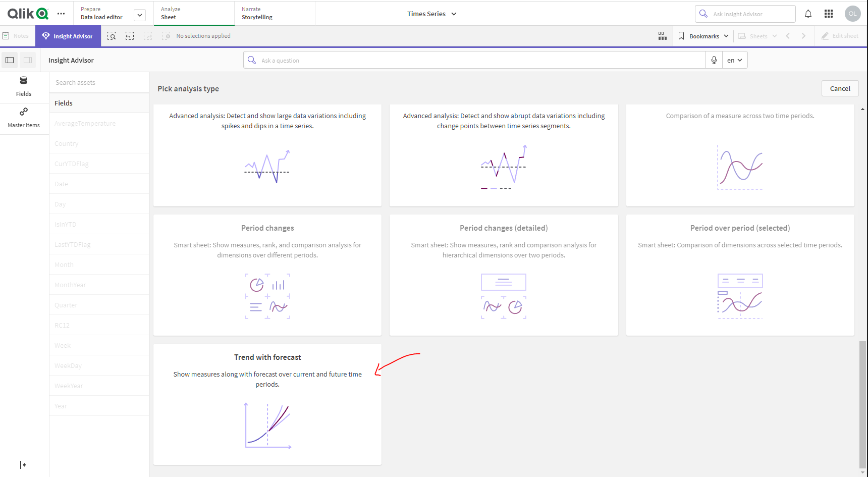Viewport: 868px width, 477px height.
Task: Focus the Ask a question field
Action: point(479,60)
